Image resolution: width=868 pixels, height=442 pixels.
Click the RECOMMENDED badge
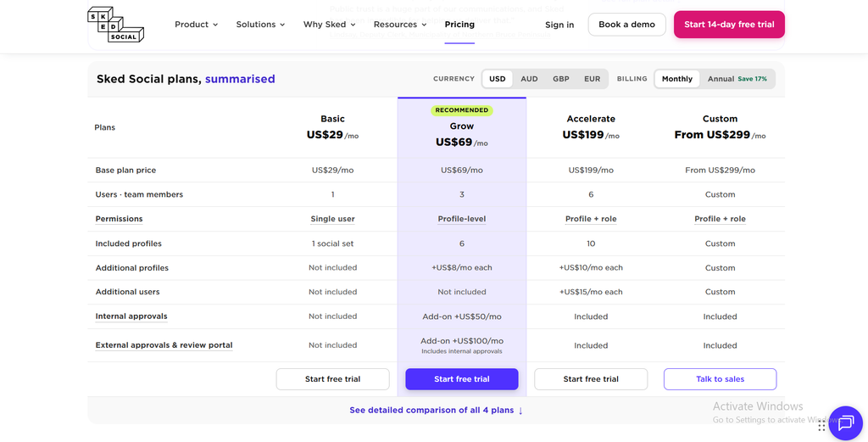click(x=462, y=110)
